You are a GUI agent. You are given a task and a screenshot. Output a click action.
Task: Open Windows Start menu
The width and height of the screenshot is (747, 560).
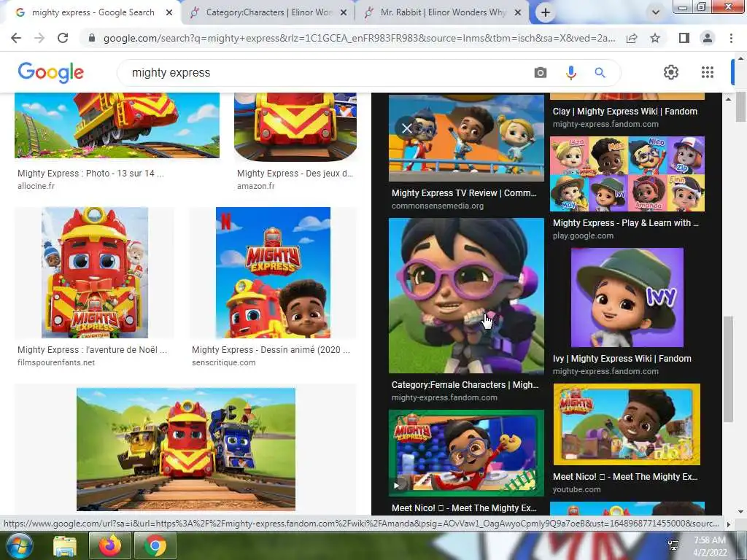pyautogui.click(x=20, y=545)
